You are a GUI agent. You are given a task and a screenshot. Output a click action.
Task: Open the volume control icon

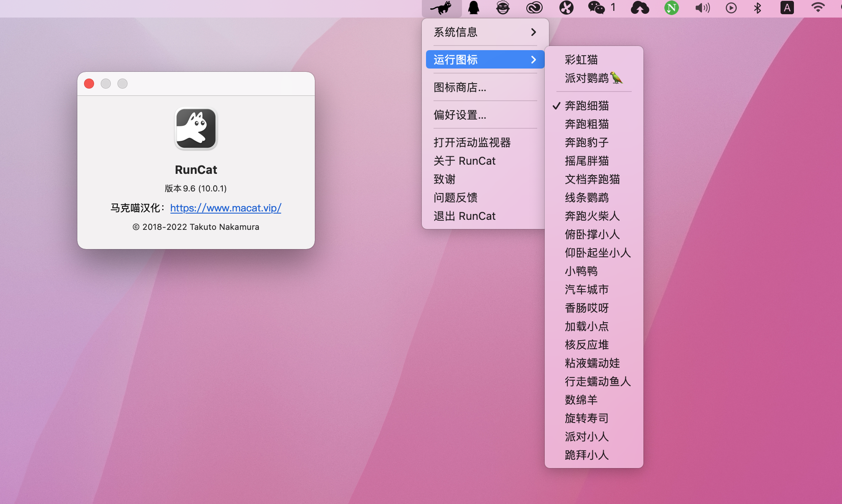(x=702, y=8)
